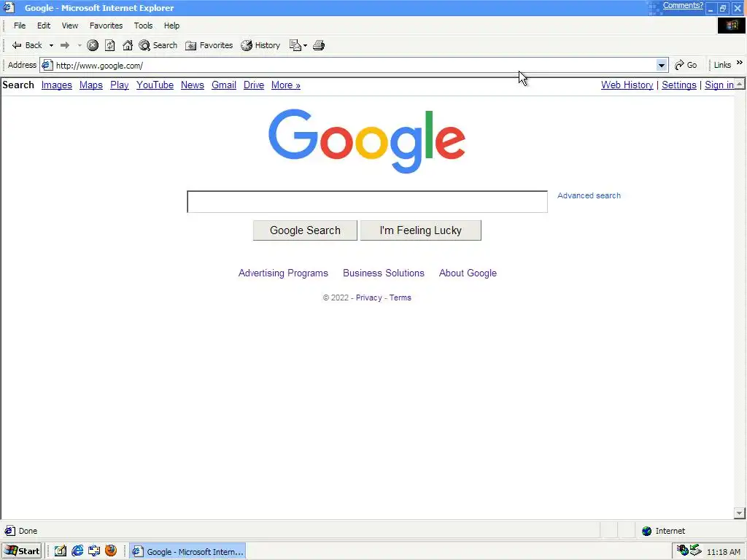Open the History pane from toolbar
Screen dimensions: 747x560
point(260,45)
